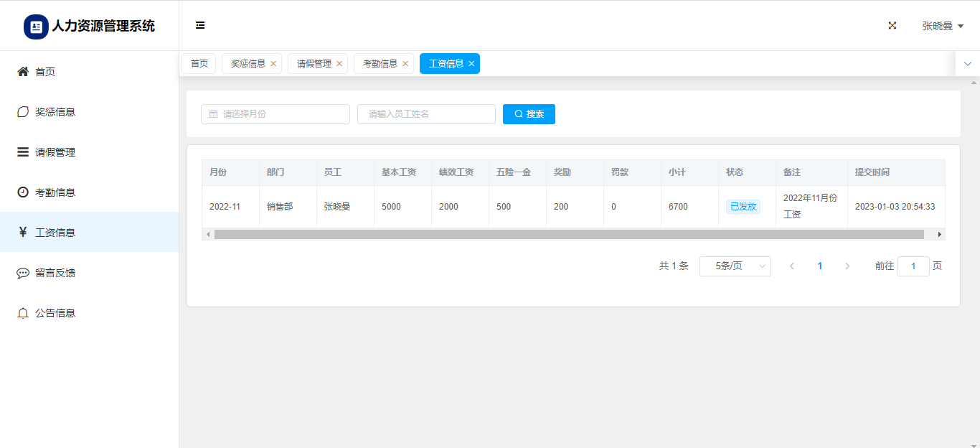
Task: Open 请假管理 in the sidebar
Action: point(55,152)
